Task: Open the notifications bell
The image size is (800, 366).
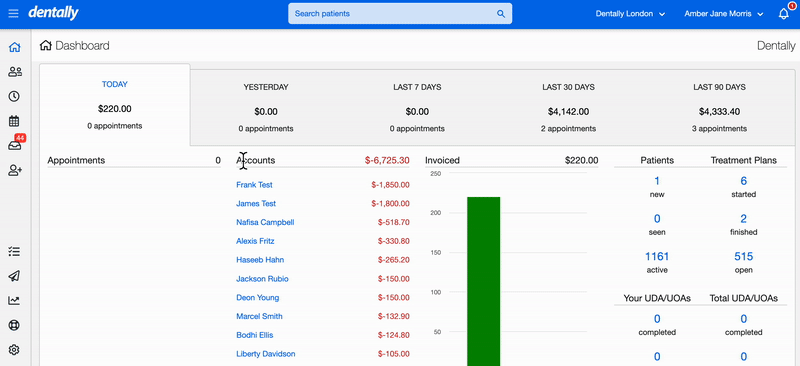Action: (784, 14)
